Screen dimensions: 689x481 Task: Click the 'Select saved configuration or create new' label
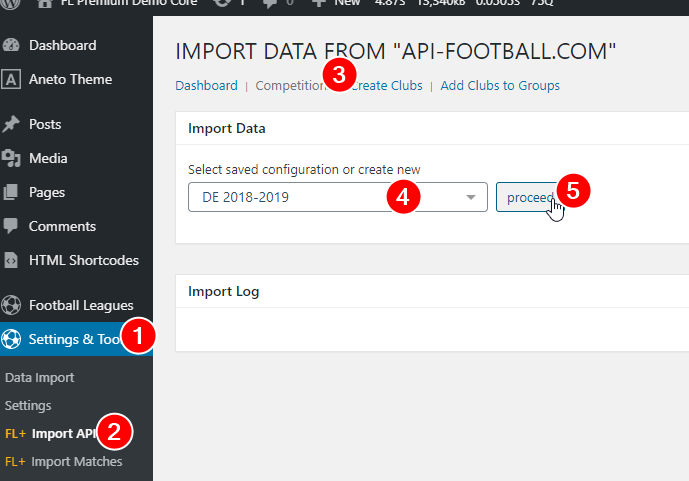(x=304, y=170)
